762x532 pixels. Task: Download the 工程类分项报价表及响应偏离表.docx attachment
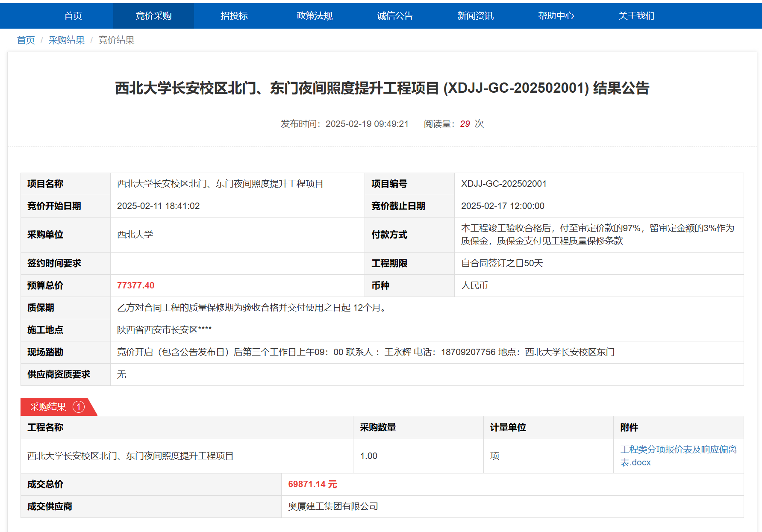(678, 456)
